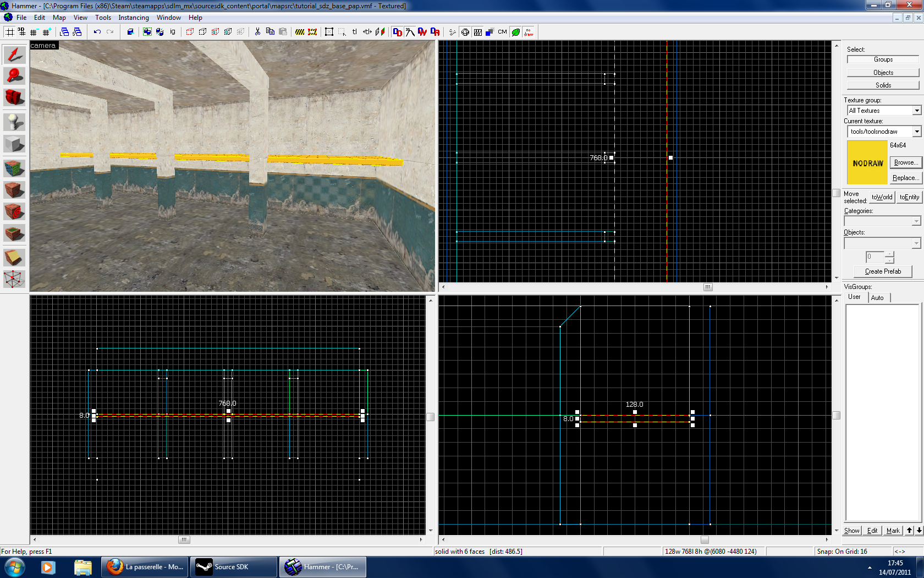Open the Tools menu
Image resolution: width=924 pixels, height=578 pixels.
pos(103,18)
